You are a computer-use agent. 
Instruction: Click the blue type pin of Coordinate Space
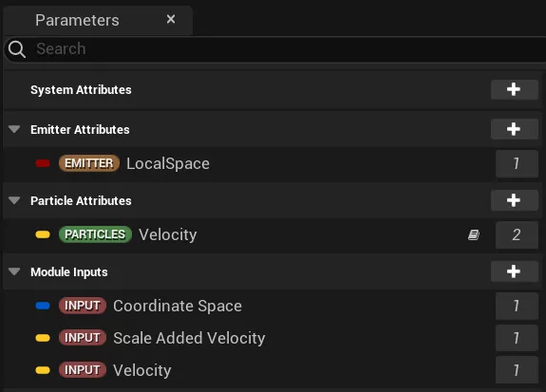[43, 306]
